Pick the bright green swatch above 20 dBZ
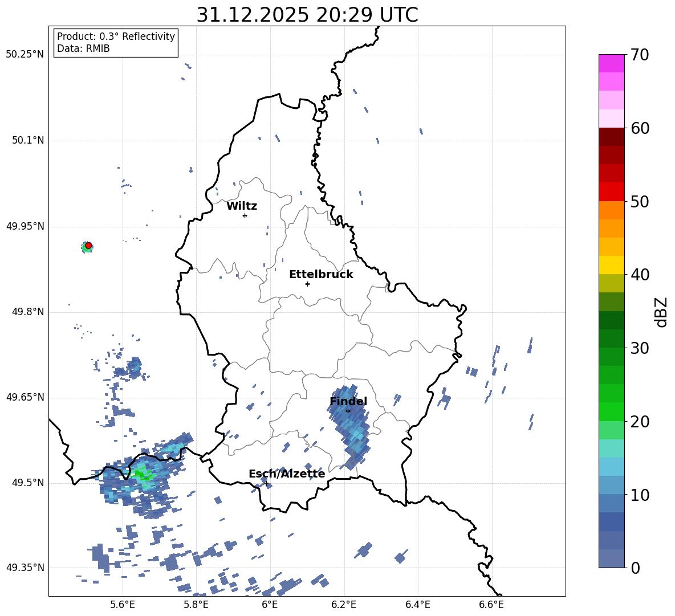The height and width of the screenshot is (616, 675). 611,411
